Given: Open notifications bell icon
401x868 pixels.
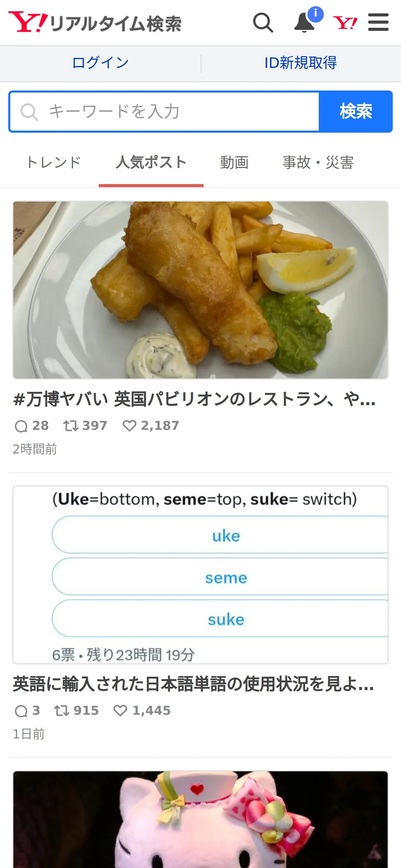Looking at the screenshot, I should (x=305, y=23).
